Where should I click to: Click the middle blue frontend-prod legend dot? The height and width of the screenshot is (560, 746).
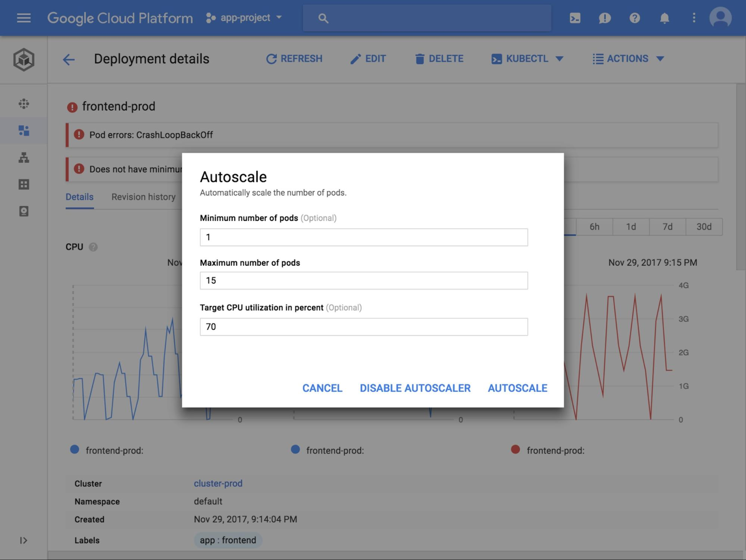295,449
